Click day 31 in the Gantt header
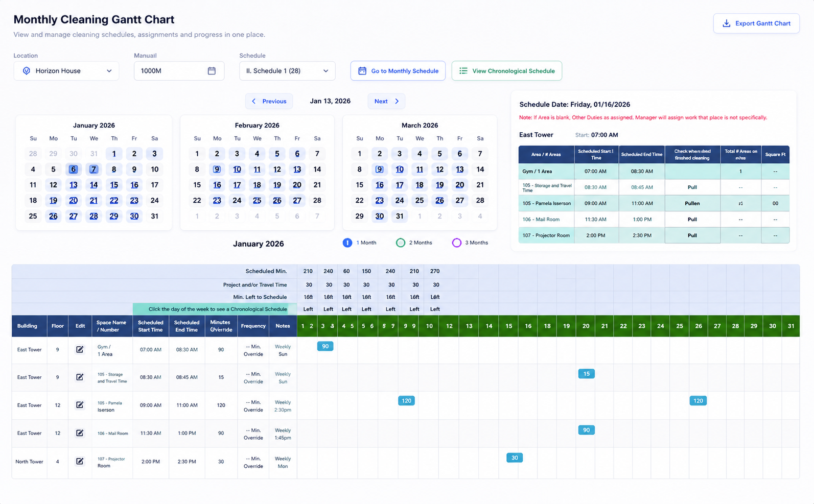The height and width of the screenshot is (504, 814). 791,326
